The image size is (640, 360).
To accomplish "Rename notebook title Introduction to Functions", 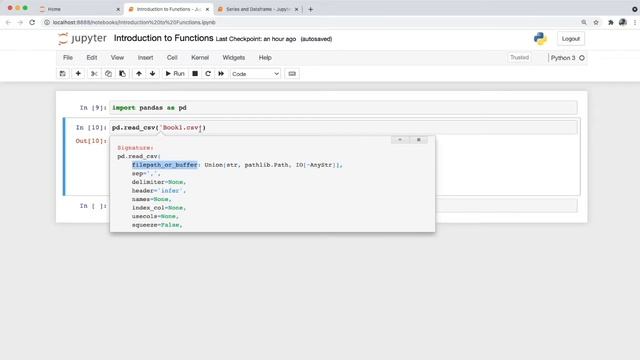I will tap(163, 38).
